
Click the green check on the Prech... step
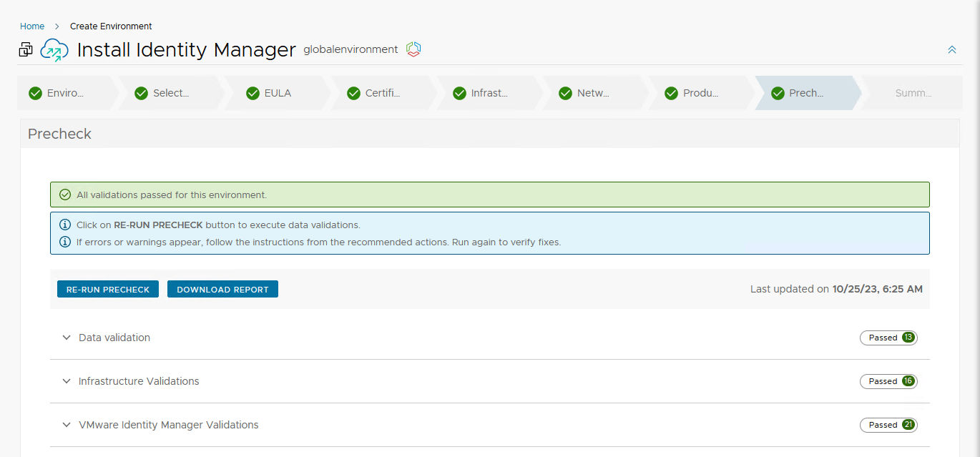778,93
